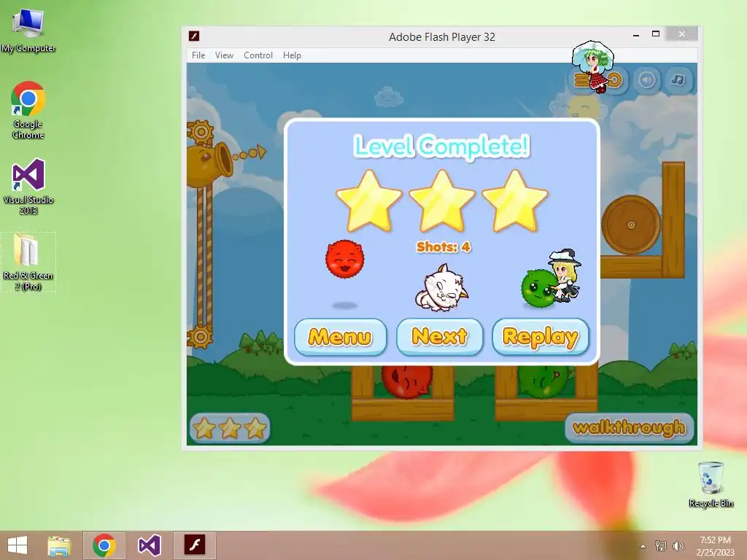This screenshot has height=560, width=747.
Task: Click the third gold star in the dialog
Action: coord(515,201)
